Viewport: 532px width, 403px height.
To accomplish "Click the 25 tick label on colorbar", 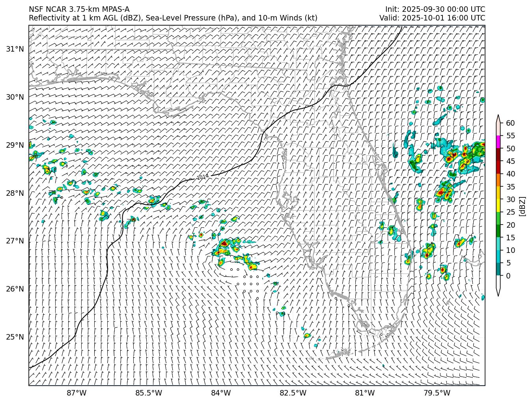I will click(510, 212).
